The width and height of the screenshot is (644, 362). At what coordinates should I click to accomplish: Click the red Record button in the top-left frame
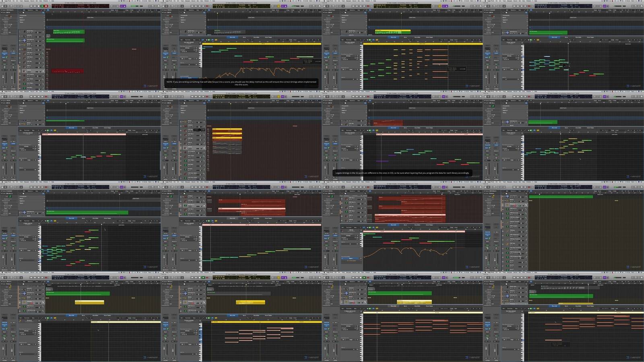pos(46,6)
